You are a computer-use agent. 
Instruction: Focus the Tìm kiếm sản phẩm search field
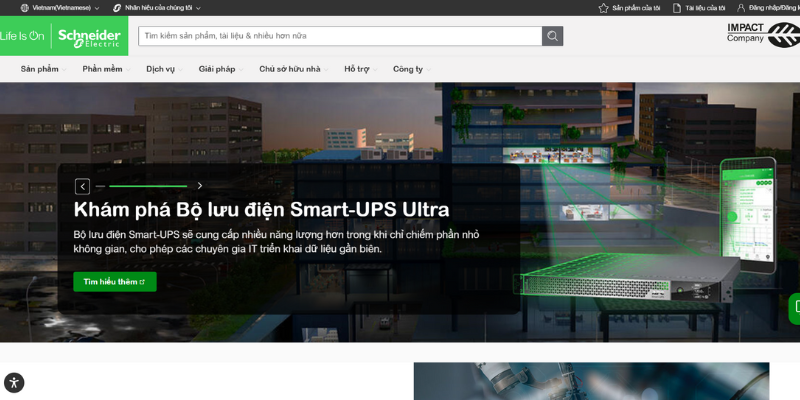point(340,36)
